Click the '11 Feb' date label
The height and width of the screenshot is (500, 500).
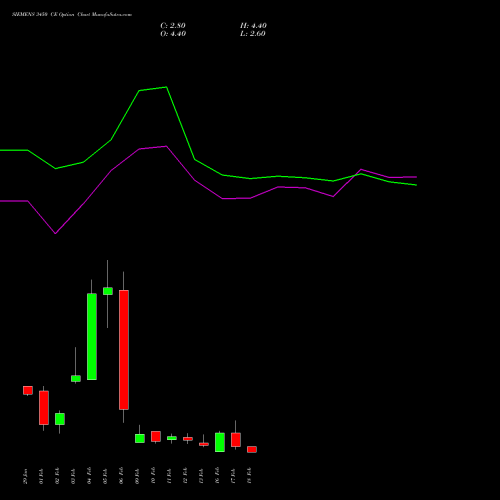[x=170, y=476]
